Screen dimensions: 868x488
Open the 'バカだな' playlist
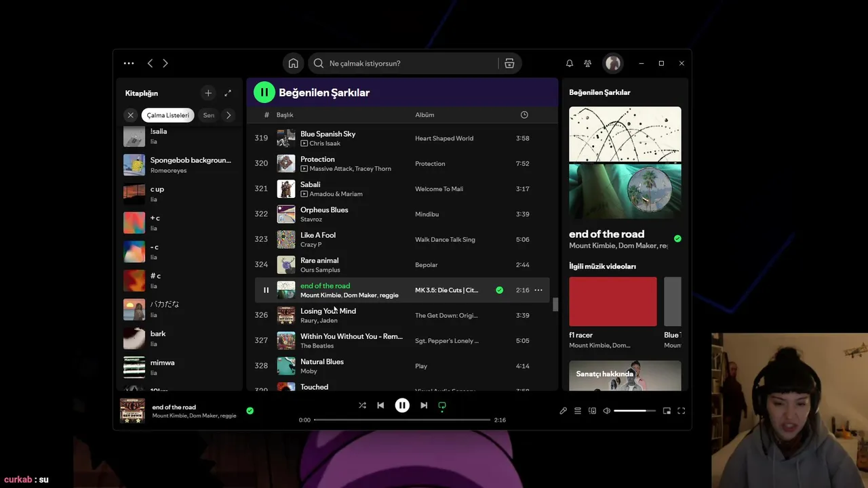pyautogui.click(x=179, y=310)
